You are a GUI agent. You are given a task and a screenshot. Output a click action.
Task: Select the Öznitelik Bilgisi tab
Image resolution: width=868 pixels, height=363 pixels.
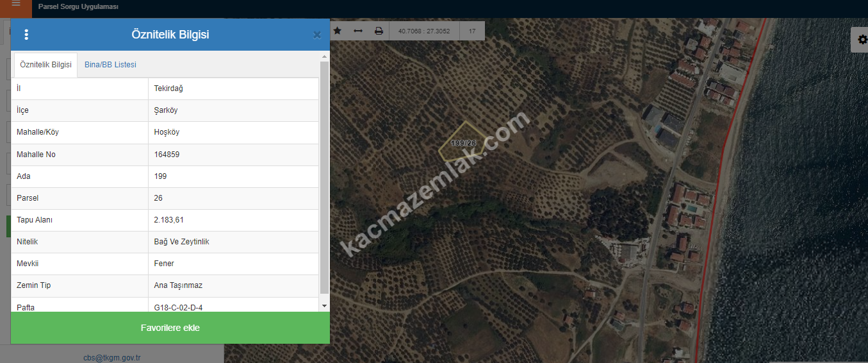(45, 65)
